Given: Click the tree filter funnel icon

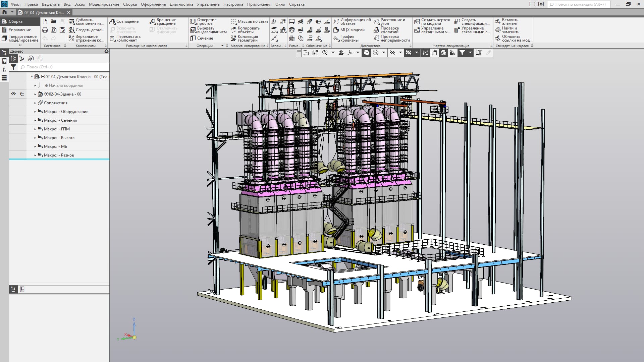Looking at the screenshot, I should [13, 67].
